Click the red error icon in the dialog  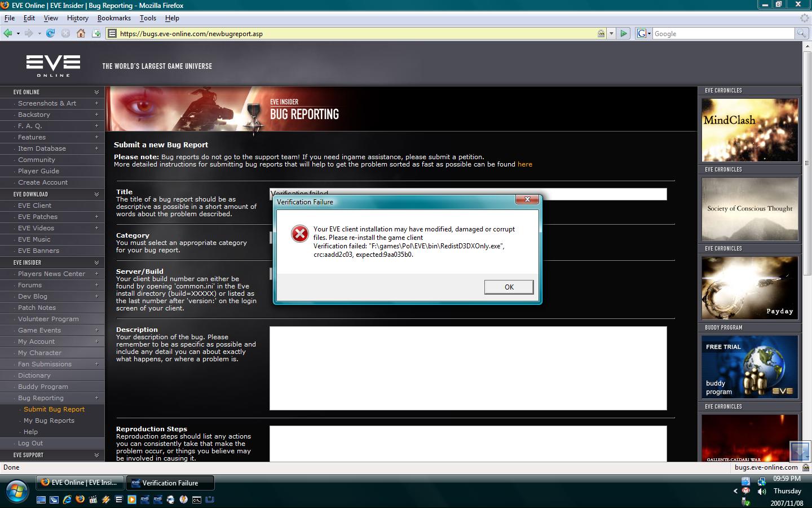click(299, 233)
